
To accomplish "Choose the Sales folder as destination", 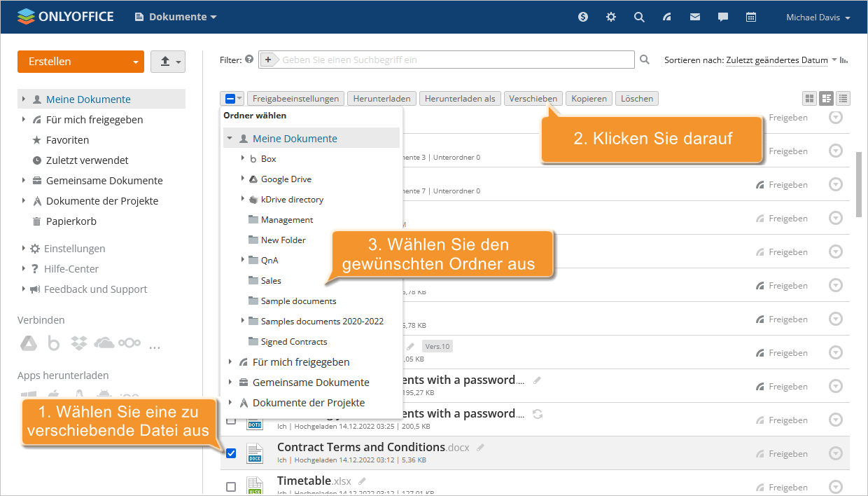I will 271,281.
